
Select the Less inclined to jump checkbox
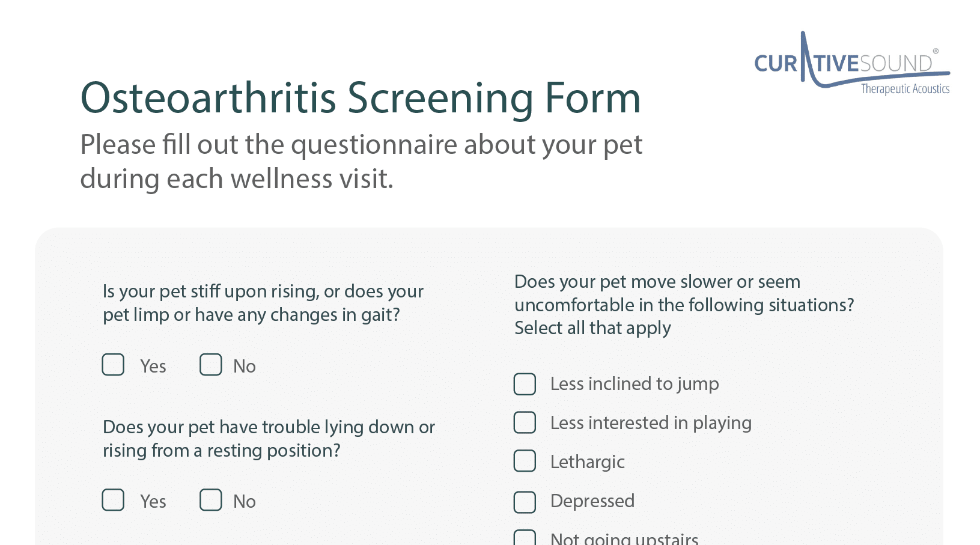525,384
